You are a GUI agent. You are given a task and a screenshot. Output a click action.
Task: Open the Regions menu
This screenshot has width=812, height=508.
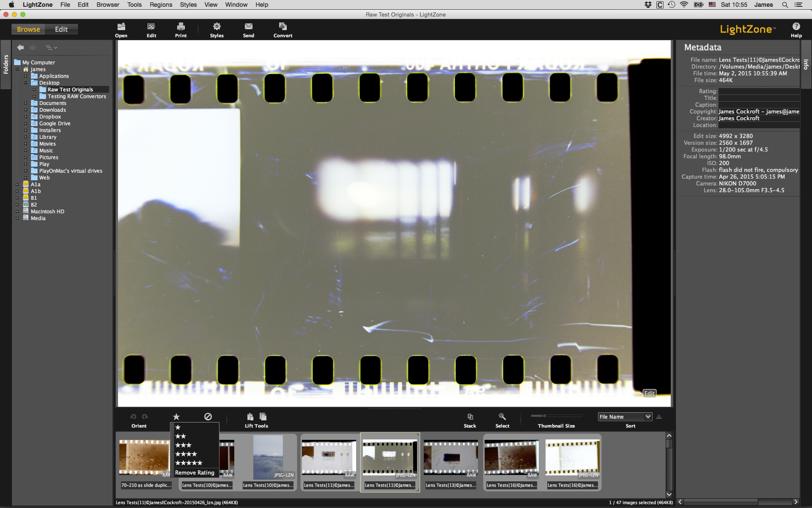tap(160, 5)
